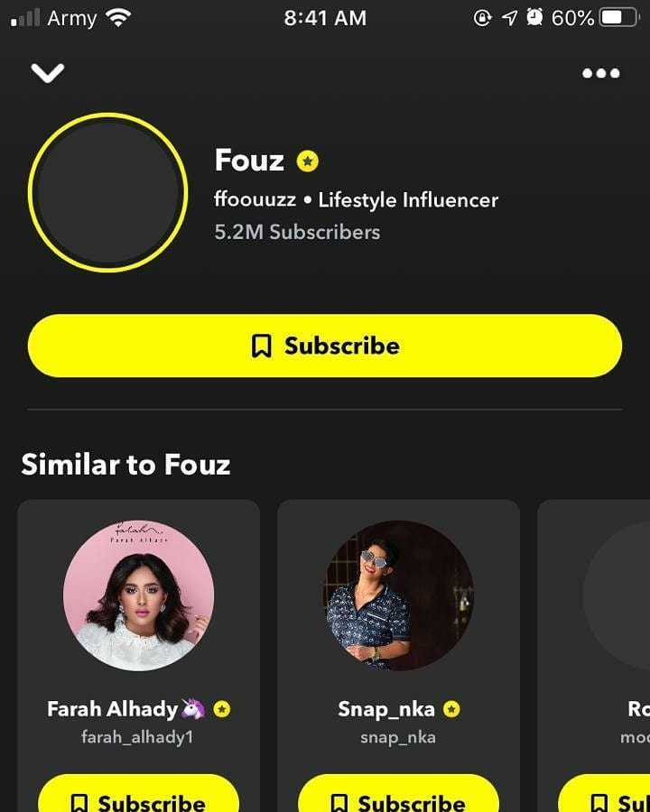The width and height of the screenshot is (650, 812).
Task: Tap the 5.2M Subscribers count
Action: [x=297, y=232]
